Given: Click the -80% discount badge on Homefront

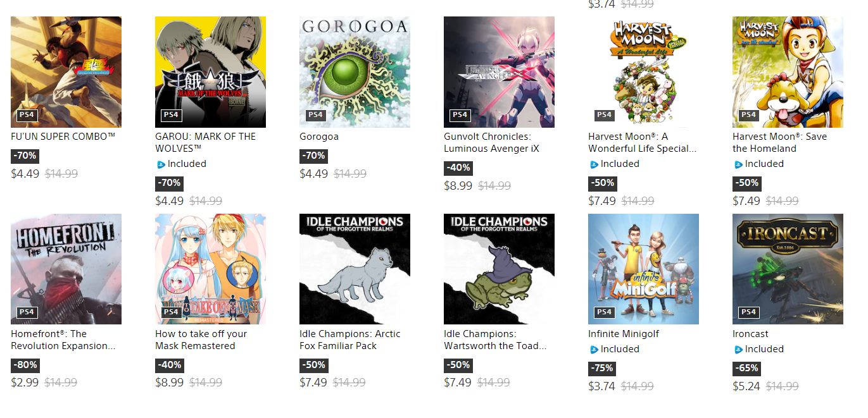Looking at the screenshot, I should coord(25,365).
